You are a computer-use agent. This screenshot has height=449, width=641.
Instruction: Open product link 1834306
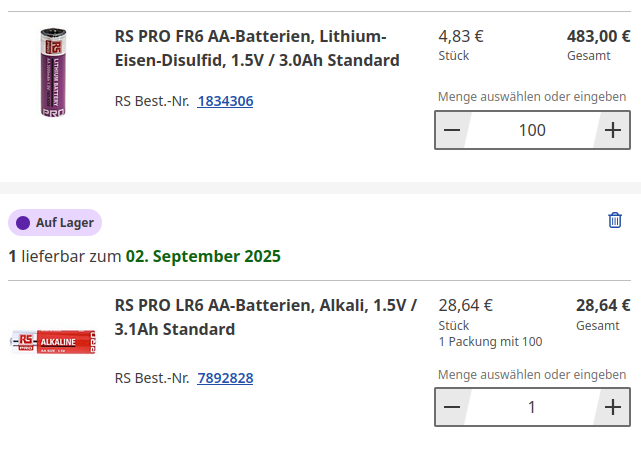pyautogui.click(x=225, y=101)
